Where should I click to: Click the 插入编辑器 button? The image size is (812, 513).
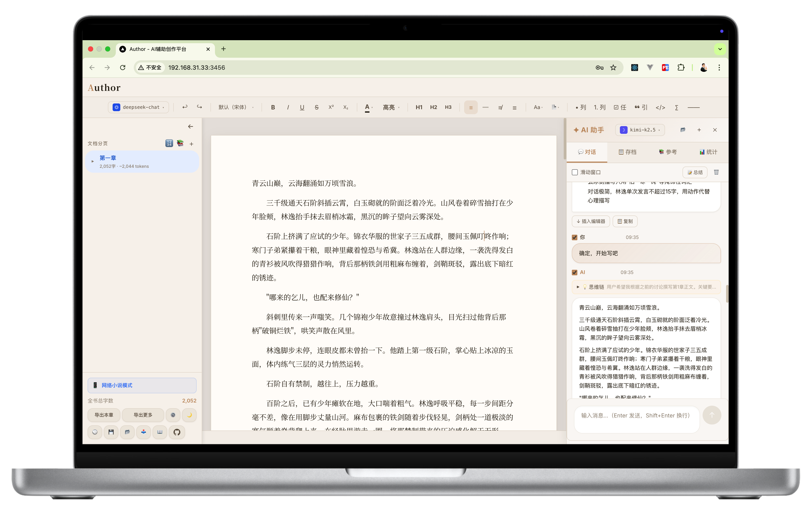591,221
